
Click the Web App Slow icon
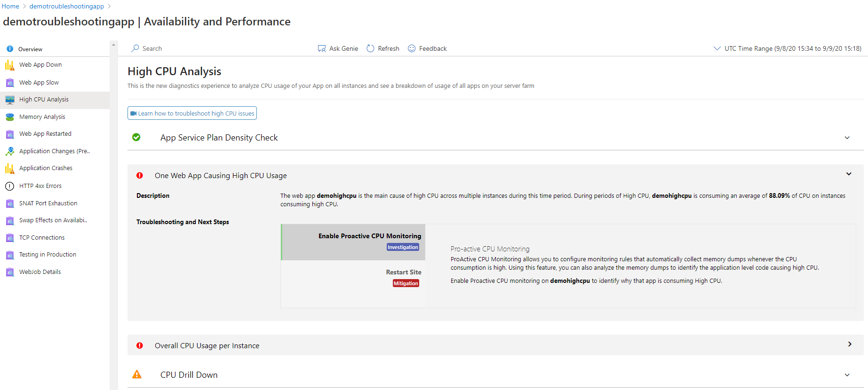click(10, 83)
